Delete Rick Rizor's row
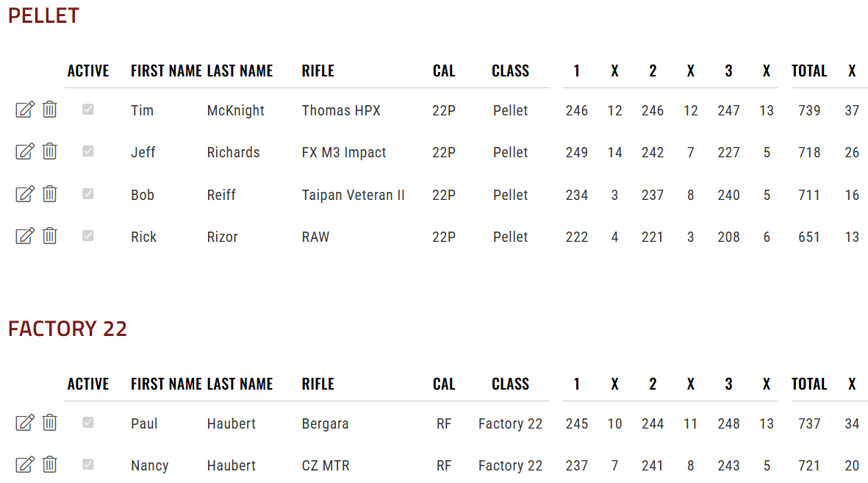Screen dimensions: 868x483 [50, 236]
